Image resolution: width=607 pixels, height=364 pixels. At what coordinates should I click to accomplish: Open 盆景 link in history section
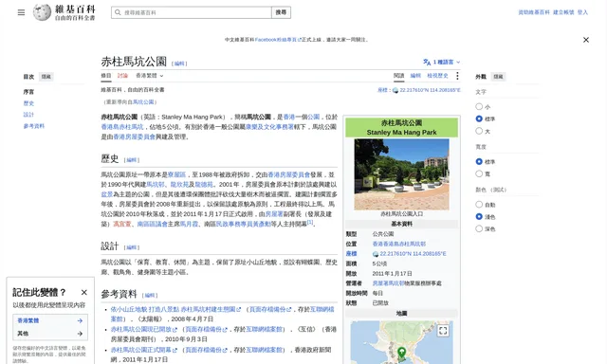(x=107, y=194)
